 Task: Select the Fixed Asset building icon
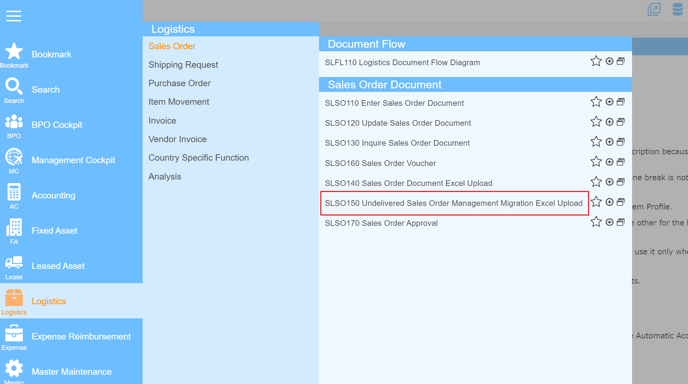coord(14,227)
